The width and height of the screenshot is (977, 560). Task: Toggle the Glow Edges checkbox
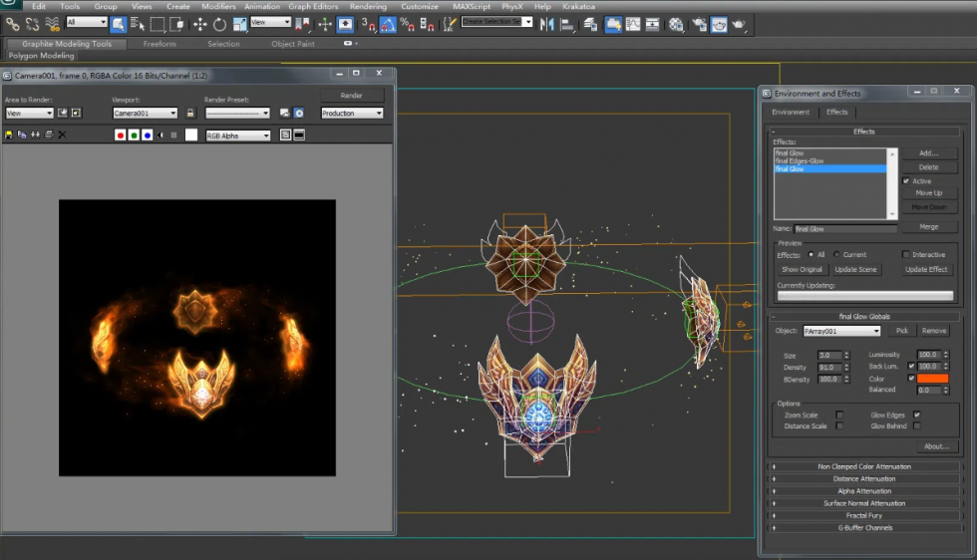916,415
